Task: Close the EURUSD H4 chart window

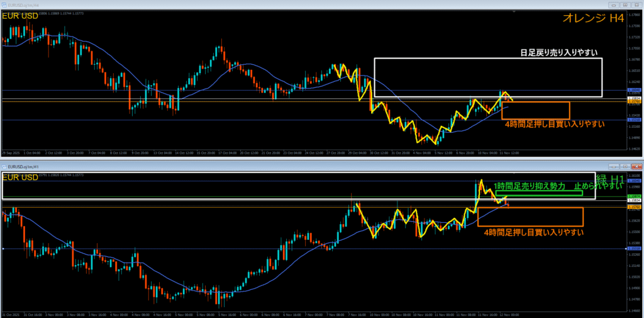Action: pyautogui.click(x=636, y=5)
